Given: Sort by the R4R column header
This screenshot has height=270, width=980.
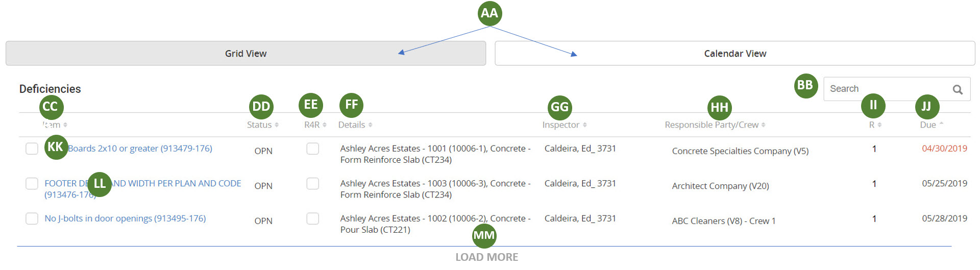Looking at the screenshot, I should click(315, 125).
